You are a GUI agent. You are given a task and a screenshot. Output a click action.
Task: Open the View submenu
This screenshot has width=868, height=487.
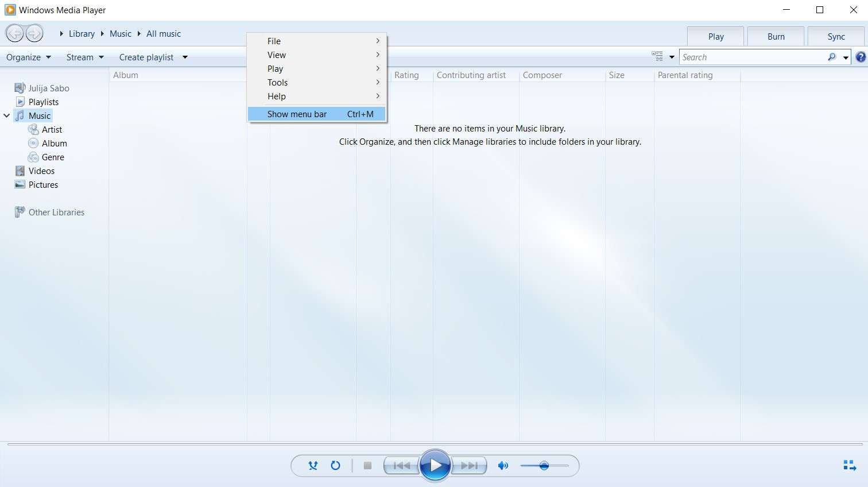317,55
